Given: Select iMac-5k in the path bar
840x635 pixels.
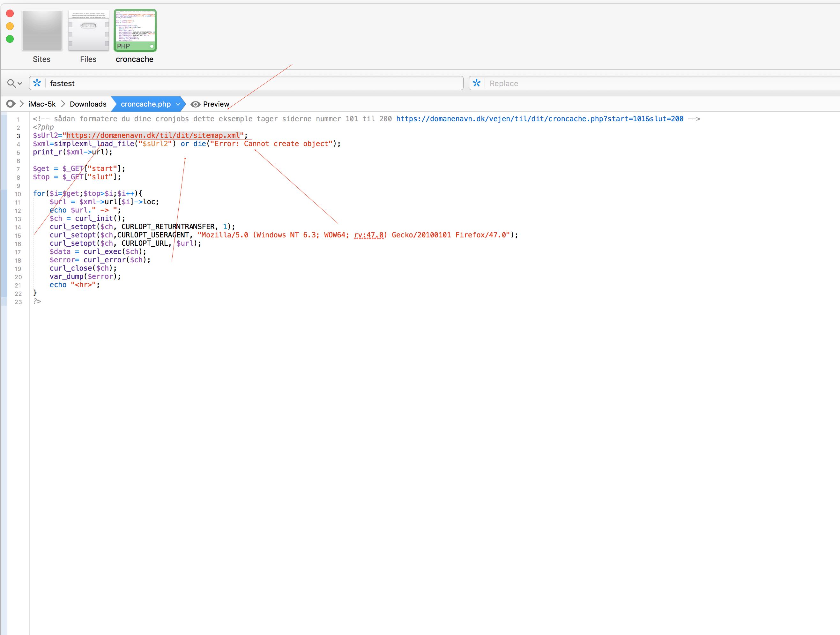Looking at the screenshot, I should point(42,104).
